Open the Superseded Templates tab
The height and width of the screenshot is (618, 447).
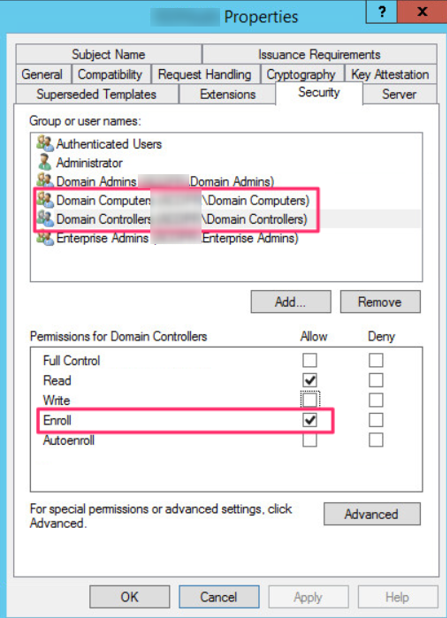[97, 94]
